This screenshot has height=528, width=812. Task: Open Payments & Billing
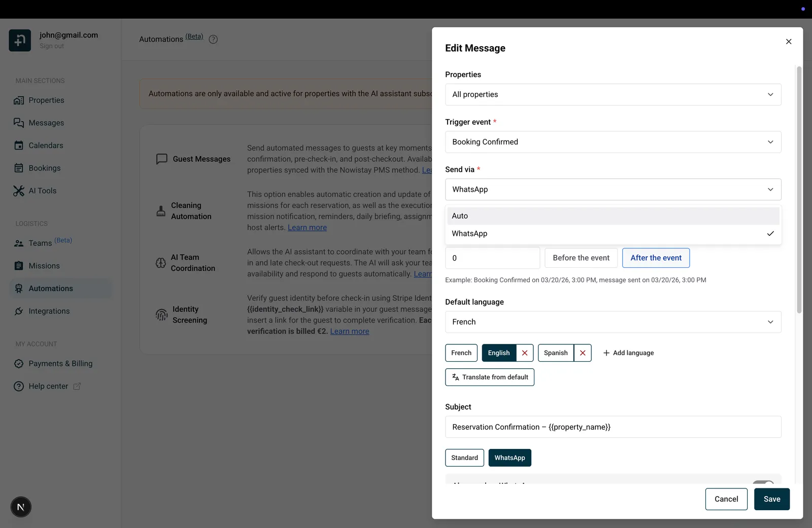(61, 364)
